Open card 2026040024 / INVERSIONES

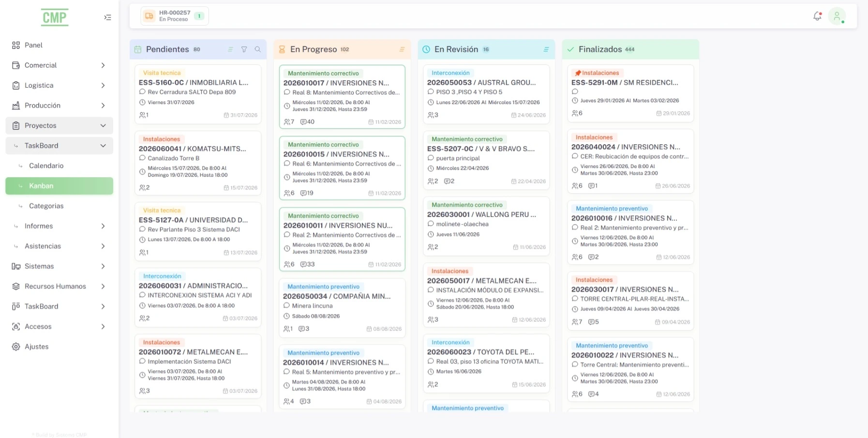click(x=630, y=161)
